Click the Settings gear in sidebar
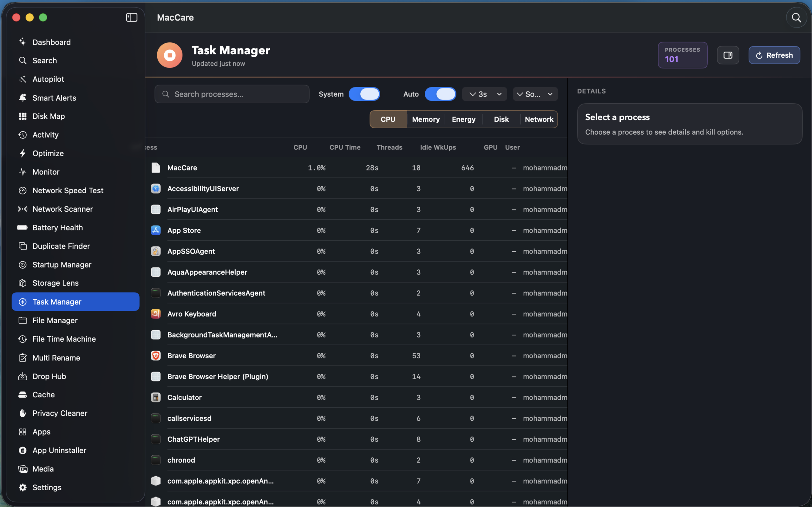Viewport: 812px width, 507px height. [23, 487]
